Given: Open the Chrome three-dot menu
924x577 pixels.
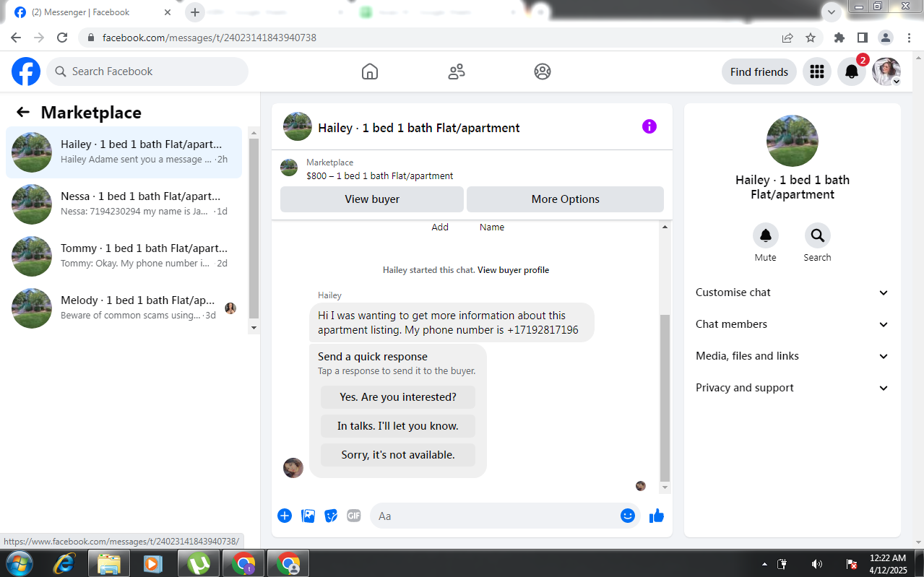Looking at the screenshot, I should click(x=908, y=38).
